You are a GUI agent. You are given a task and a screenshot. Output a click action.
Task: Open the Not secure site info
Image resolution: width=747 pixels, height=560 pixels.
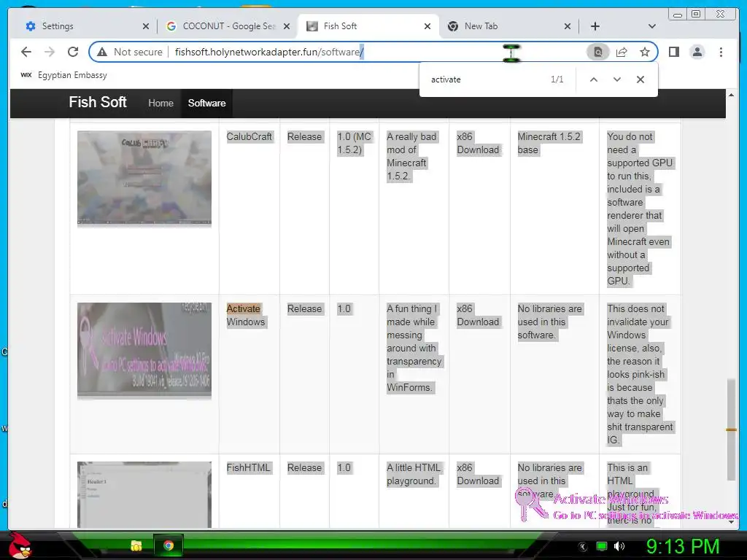pos(130,52)
